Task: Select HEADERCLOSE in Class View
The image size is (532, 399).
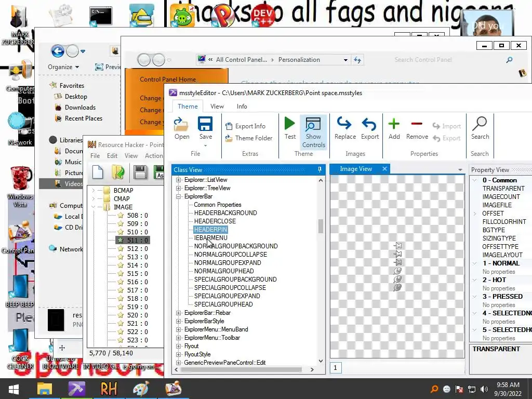Action: click(x=215, y=221)
